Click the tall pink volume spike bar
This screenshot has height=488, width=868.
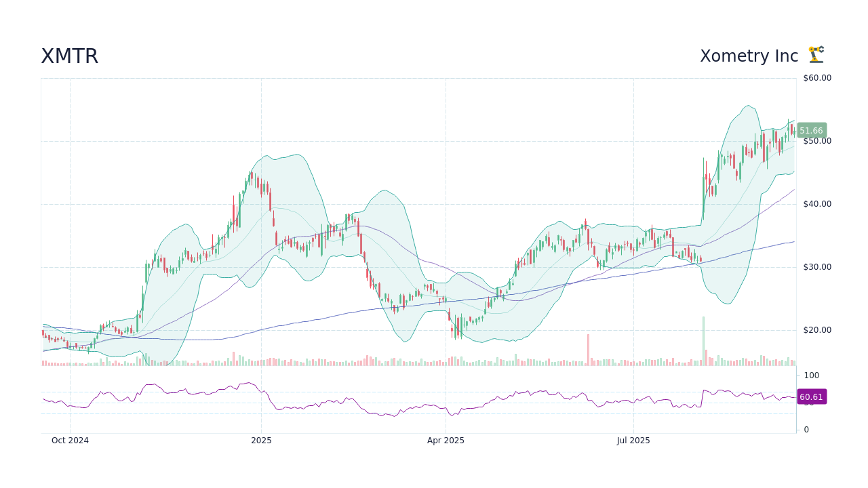(588, 350)
